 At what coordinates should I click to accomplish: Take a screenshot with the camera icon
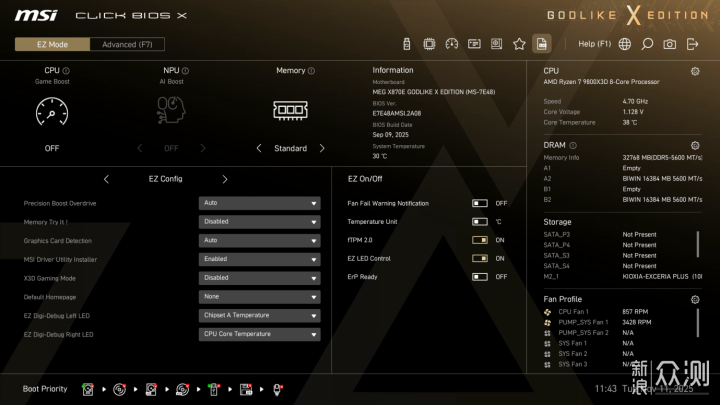(x=669, y=44)
